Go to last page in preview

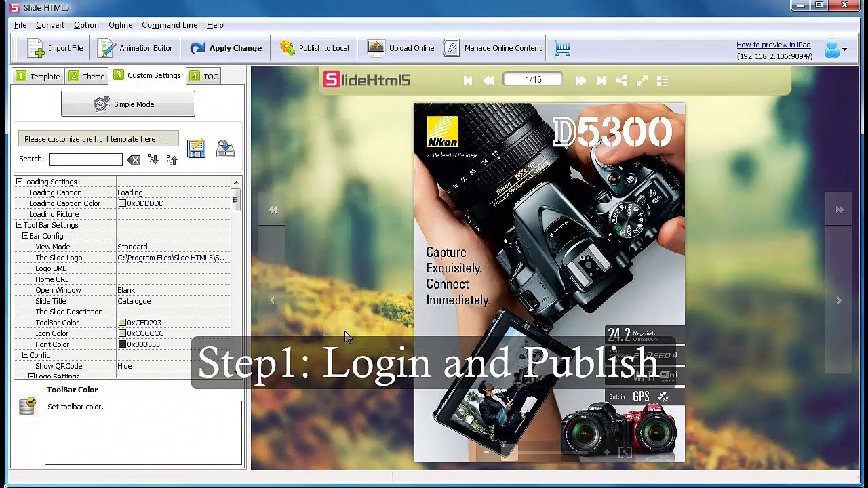(x=601, y=81)
